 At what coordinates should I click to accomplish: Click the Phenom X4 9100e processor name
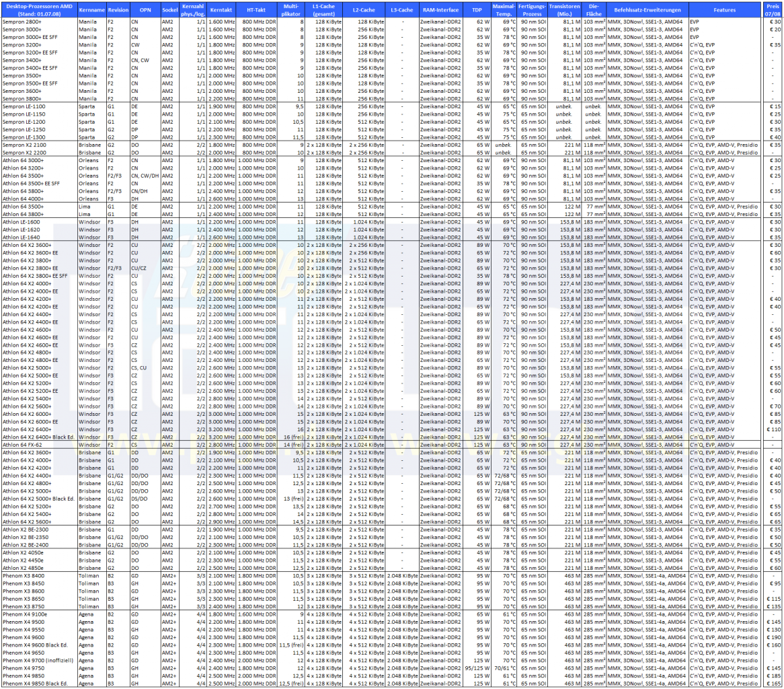click(25, 614)
